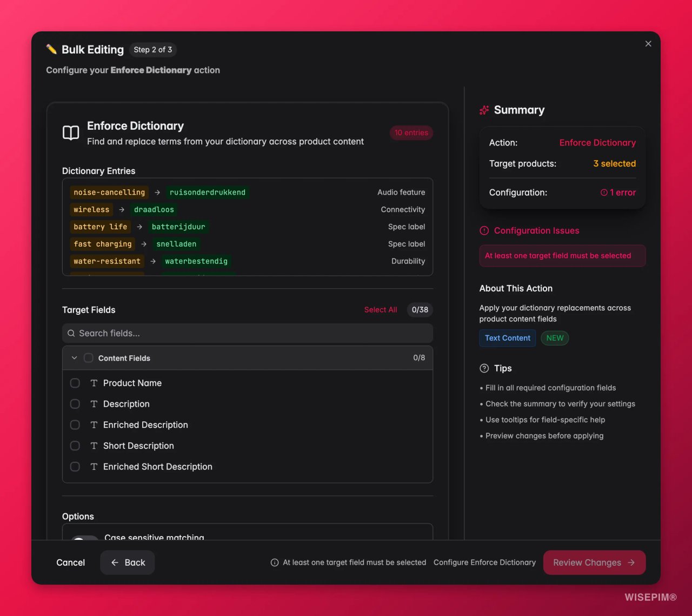Check the Description field checkbox
Viewport: 692px width, 616px height.
(x=75, y=404)
